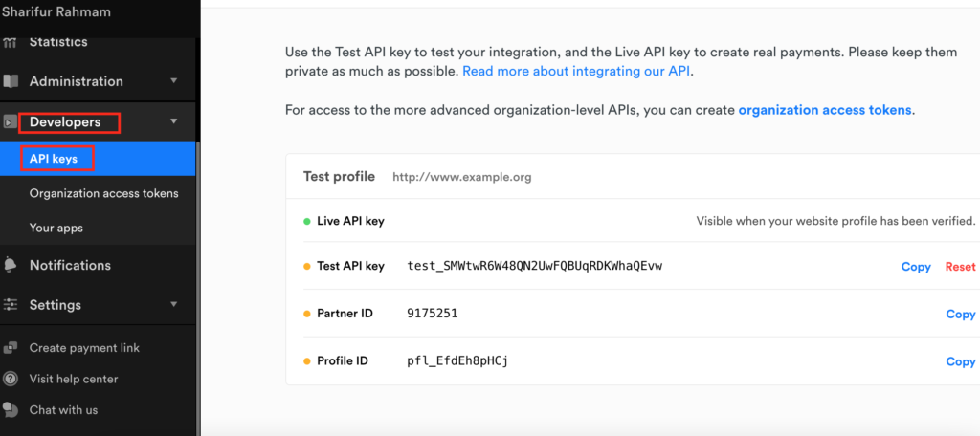This screenshot has height=436, width=980.
Task: Click the Settings sliders icon
Action: tap(10, 305)
